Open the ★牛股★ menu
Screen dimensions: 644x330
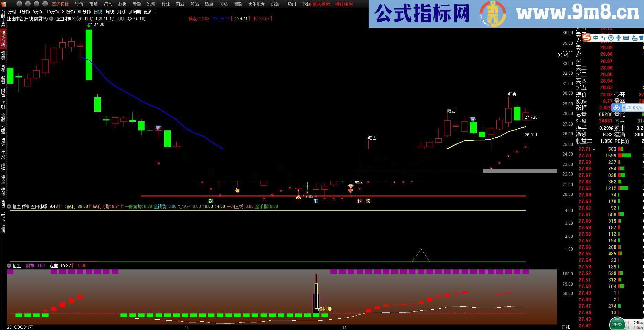256,4
